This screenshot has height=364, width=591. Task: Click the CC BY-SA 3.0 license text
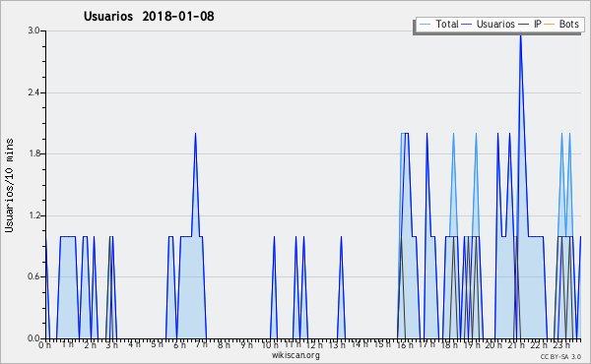(x=560, y=356)
